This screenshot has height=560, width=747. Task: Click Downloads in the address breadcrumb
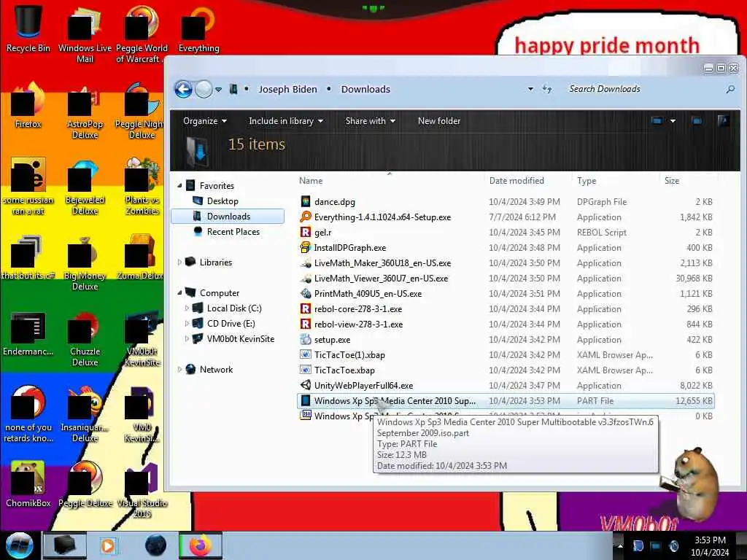[365, 89]
